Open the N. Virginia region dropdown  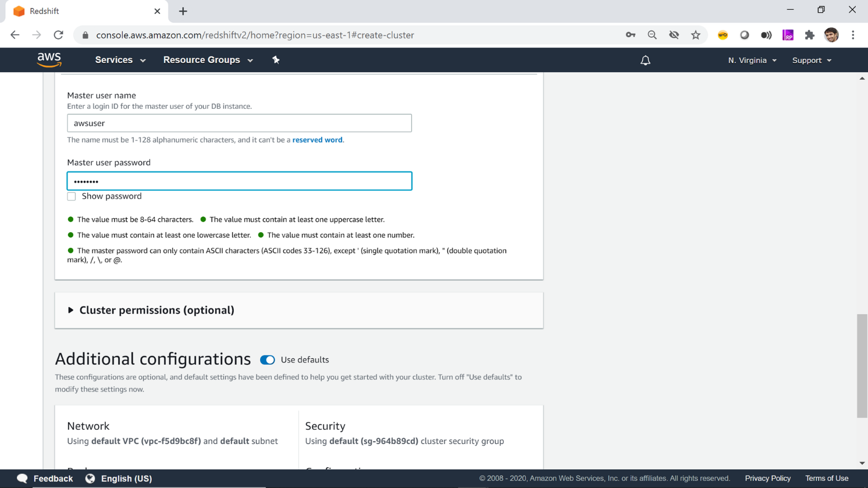752,60
